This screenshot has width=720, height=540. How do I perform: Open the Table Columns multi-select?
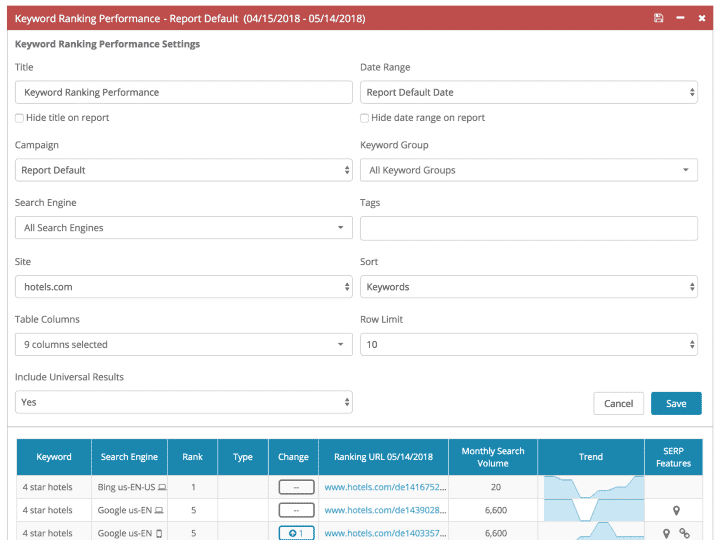183,344
